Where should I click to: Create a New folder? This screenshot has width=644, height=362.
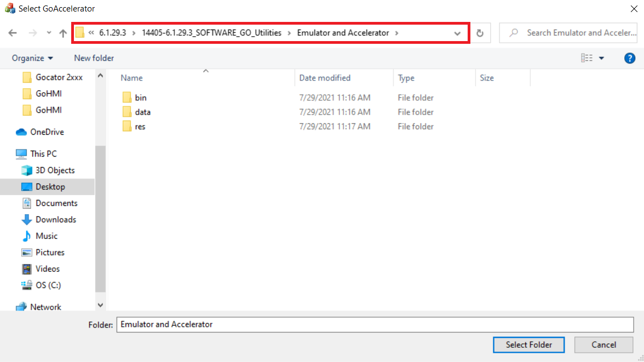94,58
